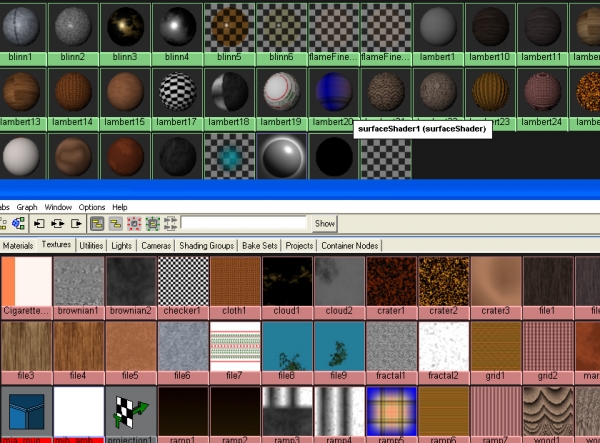Image resolution: width=600 pixels, height=443 pixels.
Task: Click the green-dotted container icon
Action: tap(153, 224)
